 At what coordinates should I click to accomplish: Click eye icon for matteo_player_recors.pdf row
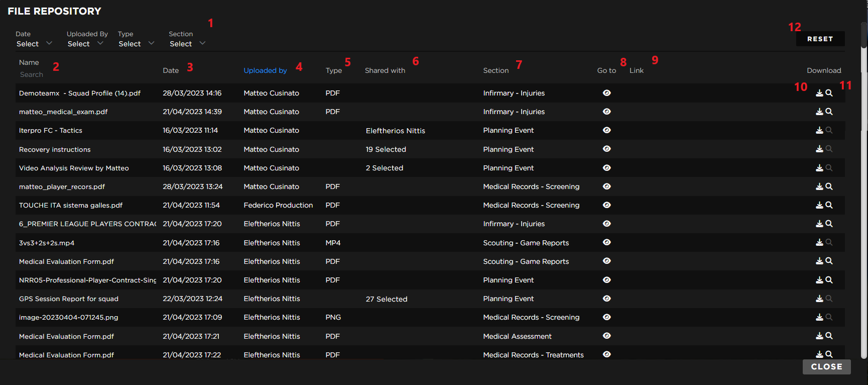(606, 186)
